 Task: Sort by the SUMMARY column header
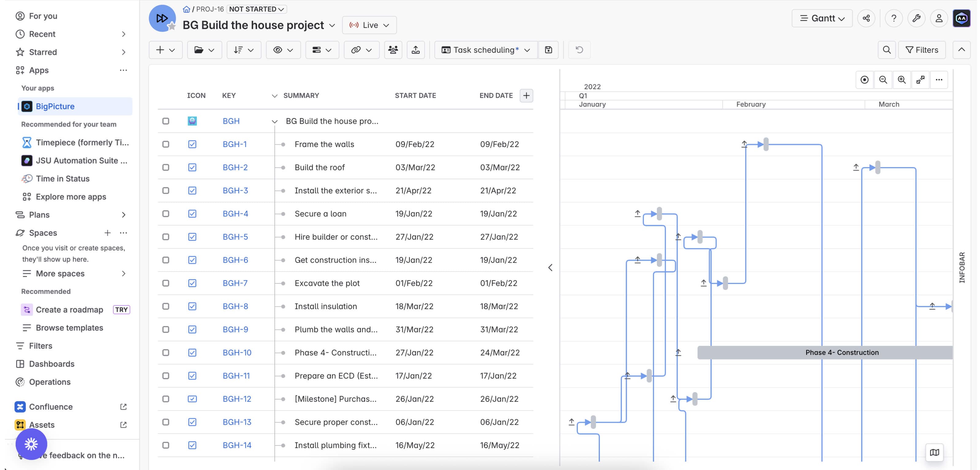301,96
